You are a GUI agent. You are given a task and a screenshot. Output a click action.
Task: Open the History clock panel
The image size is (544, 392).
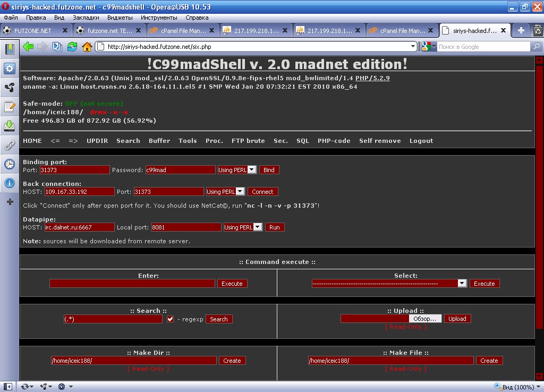point(9,164)
